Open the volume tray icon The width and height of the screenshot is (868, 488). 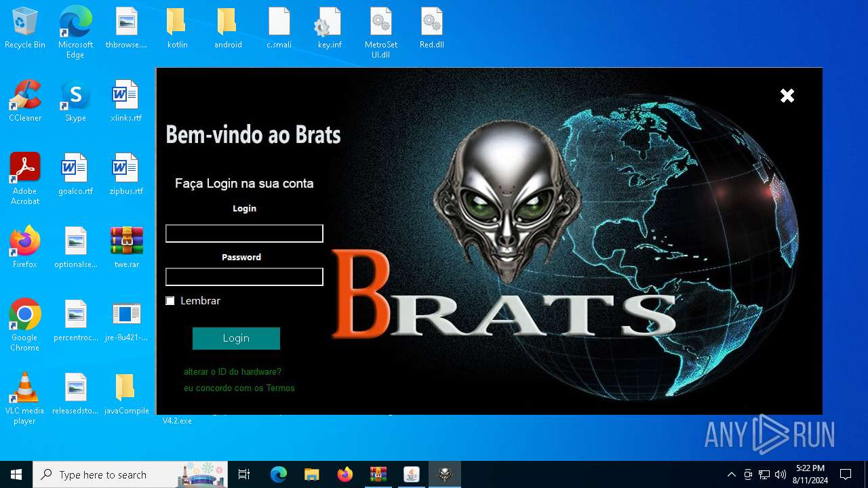[781, 474]
